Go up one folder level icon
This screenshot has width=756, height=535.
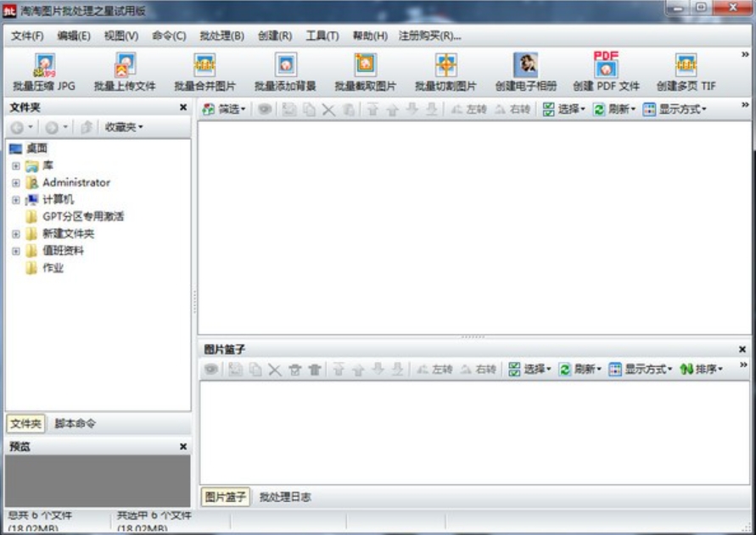[87, 127]
